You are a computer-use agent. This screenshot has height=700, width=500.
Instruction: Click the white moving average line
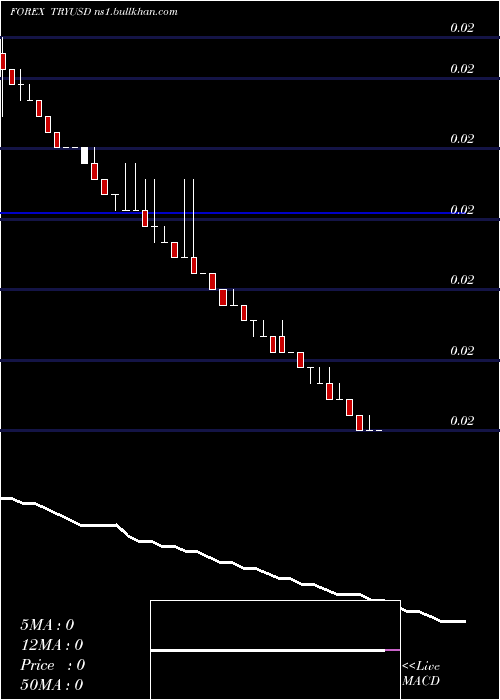pyautogui.click(x=232, y=562)
